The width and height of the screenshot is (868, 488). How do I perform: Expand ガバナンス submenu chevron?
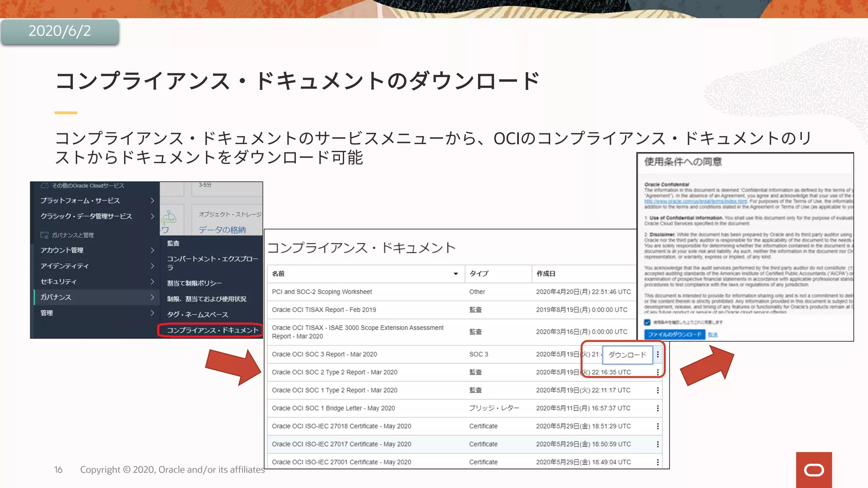coord(152,297)
